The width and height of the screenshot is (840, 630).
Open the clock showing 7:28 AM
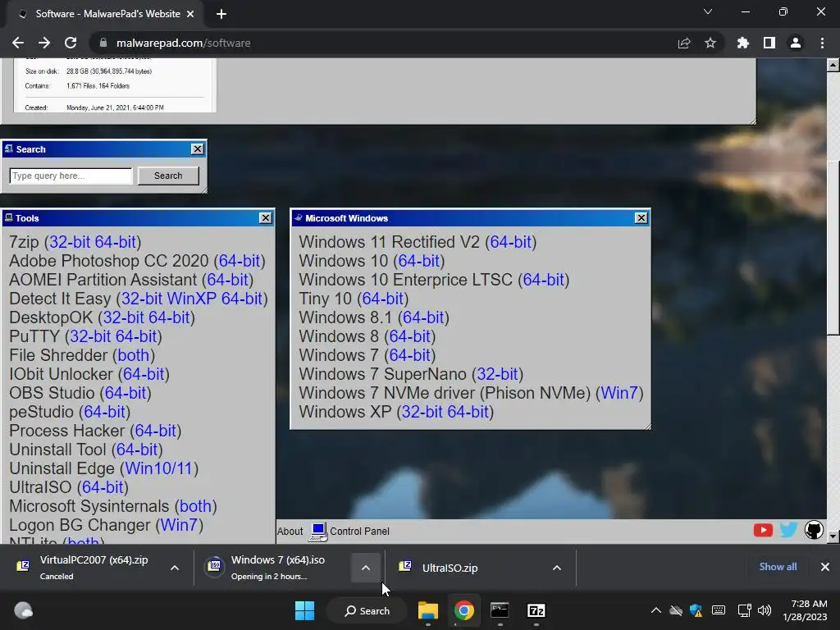[805, 610]
